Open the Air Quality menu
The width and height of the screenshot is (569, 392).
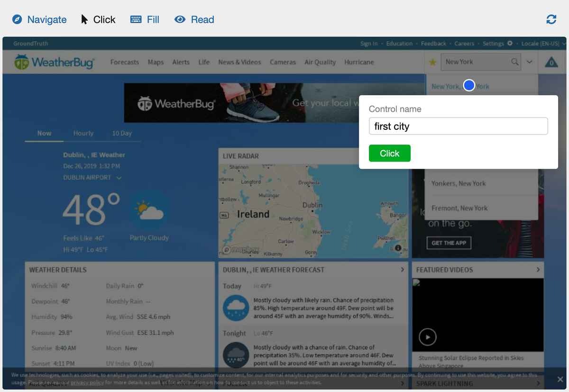click(x=320, y=62)
